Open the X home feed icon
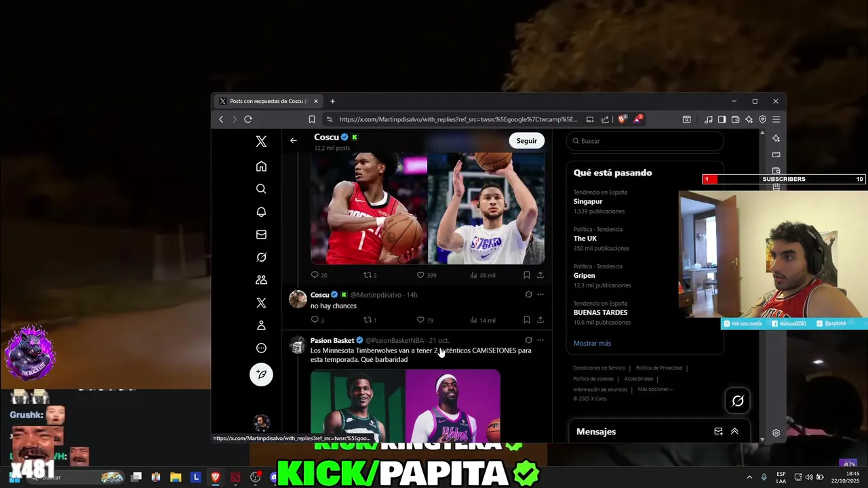The height and width of the screenshot is (488, 868). tap(261, 166)
